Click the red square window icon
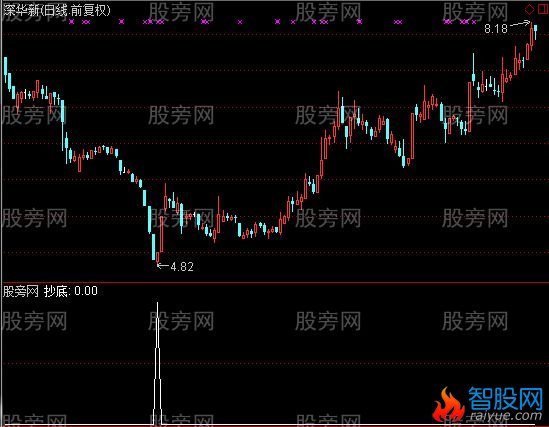549x427 pixels. pyautogui.click(x=543, y=9)
